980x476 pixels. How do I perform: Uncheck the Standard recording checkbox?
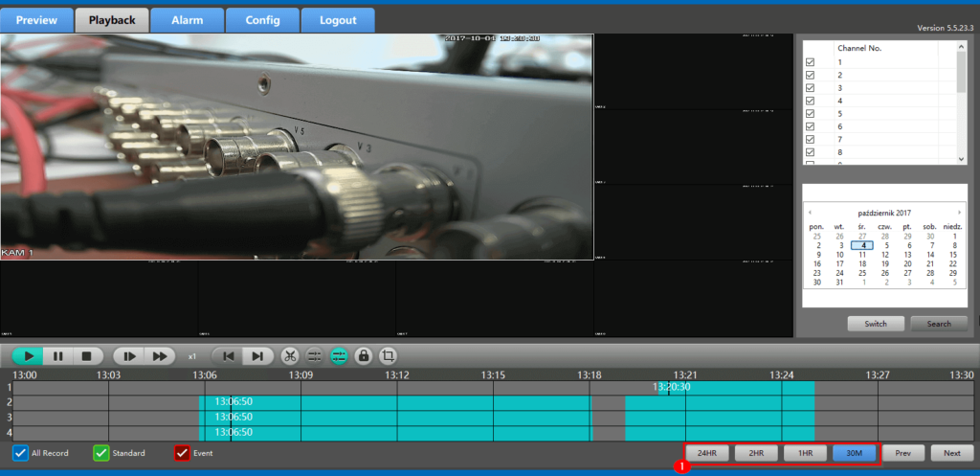101,453
